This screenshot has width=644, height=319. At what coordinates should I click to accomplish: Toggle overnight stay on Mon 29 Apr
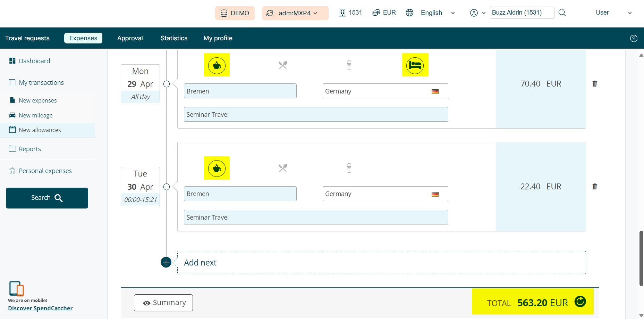(415, 65)
